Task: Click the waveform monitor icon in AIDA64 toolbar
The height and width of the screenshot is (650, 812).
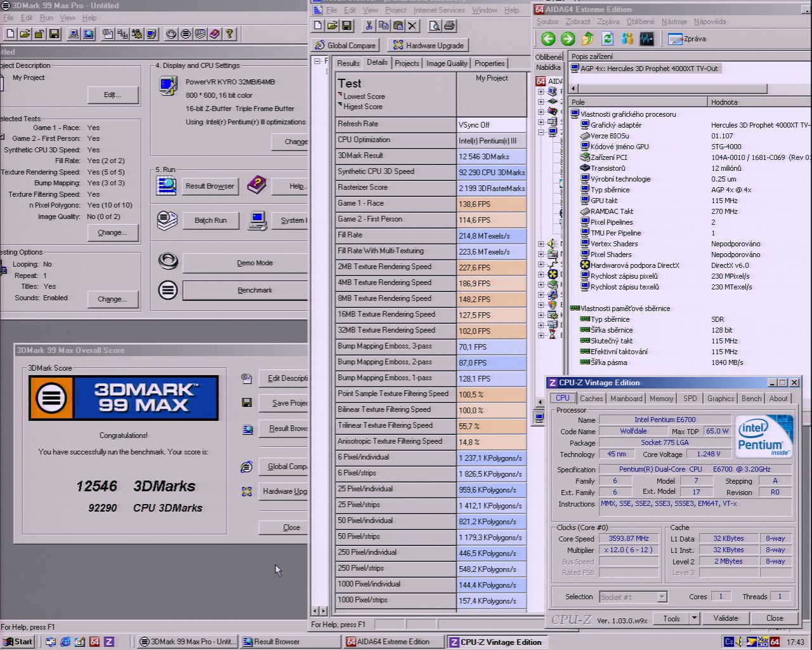Action: point(646,39)
